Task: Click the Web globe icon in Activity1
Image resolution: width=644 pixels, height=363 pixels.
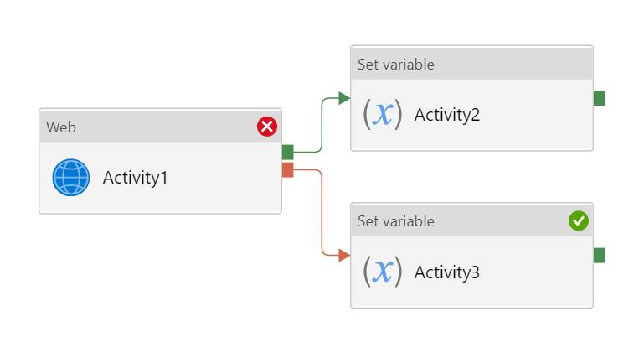Action: click(x=70, y=178)
